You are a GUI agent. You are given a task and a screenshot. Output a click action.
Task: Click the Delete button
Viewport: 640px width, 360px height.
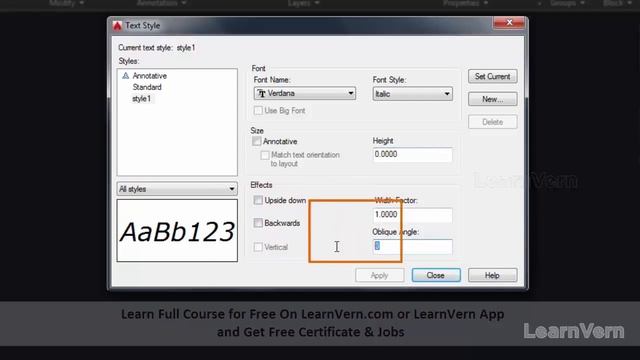click(493, 122)
